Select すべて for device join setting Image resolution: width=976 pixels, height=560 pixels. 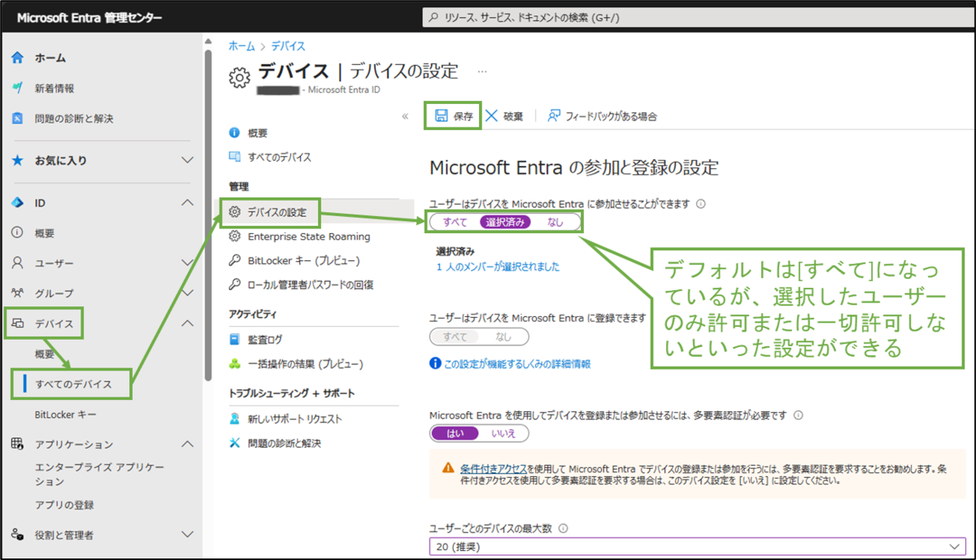click(455, 222)
